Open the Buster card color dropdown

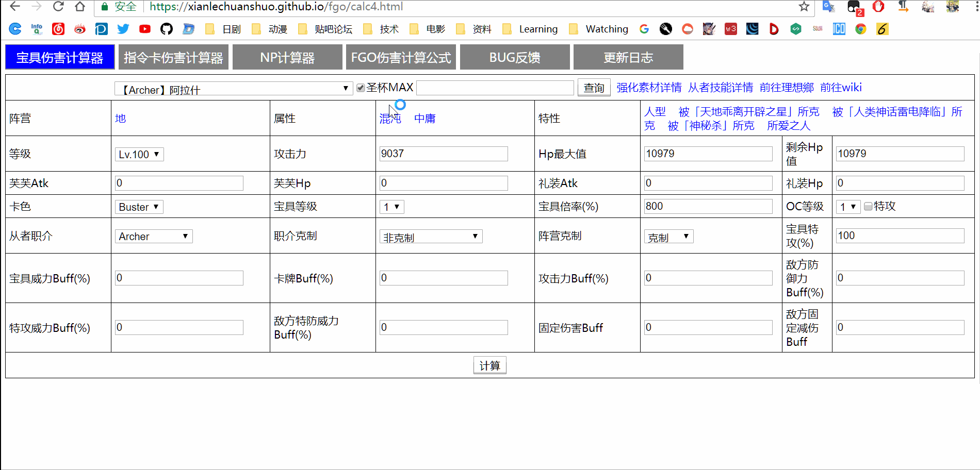(139, 207)
